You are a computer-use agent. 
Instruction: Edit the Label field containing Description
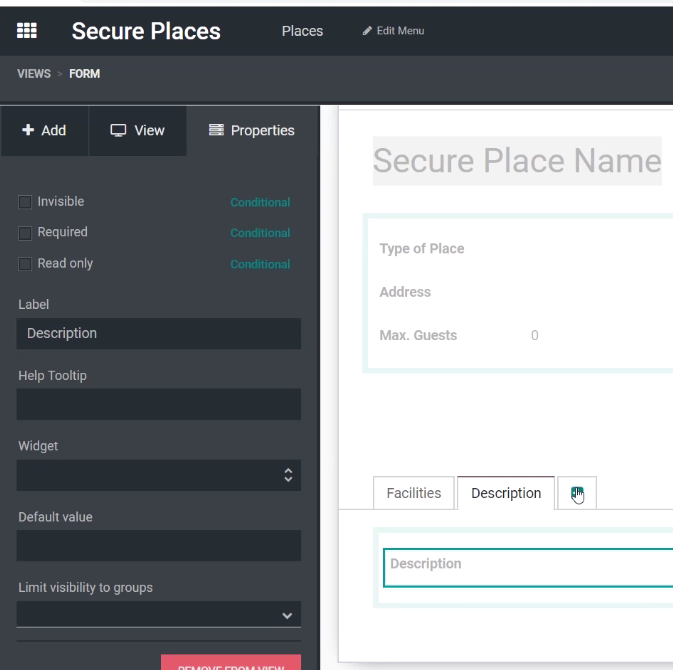(159, 333)
